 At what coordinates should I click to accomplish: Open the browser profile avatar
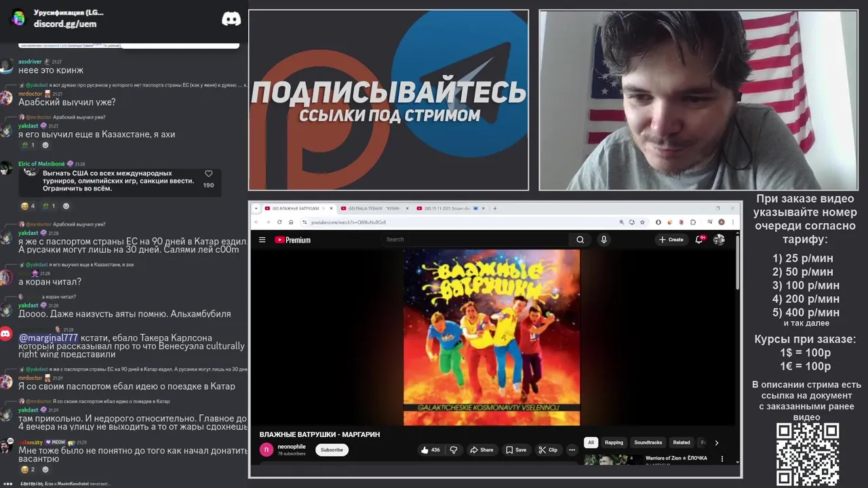tap(722, 222)
